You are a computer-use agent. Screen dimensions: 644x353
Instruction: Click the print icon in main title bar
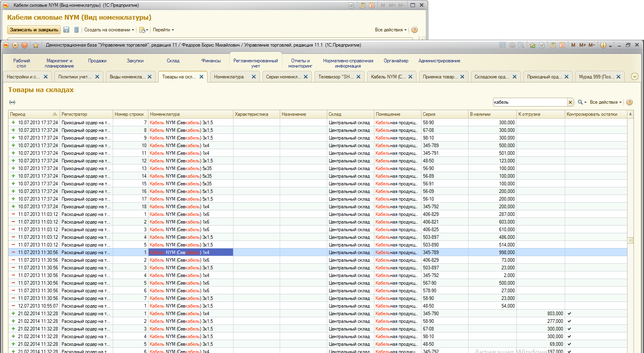(512, 45)
